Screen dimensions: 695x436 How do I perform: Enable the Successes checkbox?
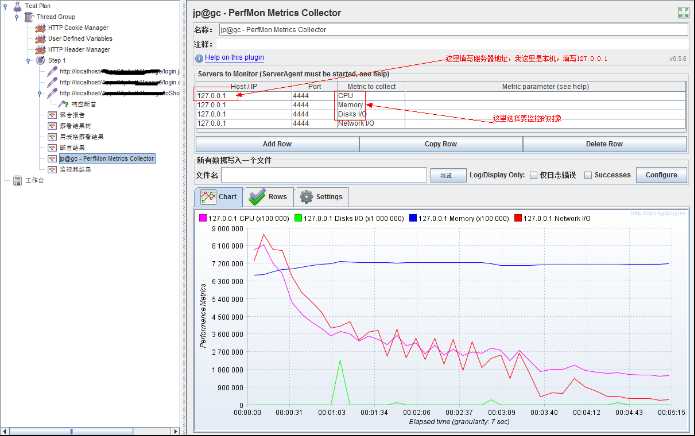point(588,175)
